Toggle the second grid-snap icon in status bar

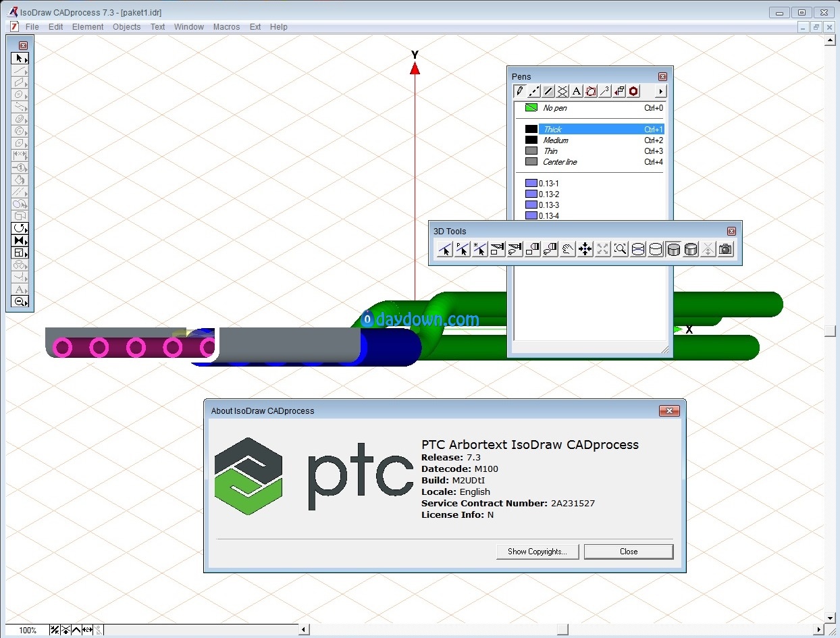coord(65,630)
